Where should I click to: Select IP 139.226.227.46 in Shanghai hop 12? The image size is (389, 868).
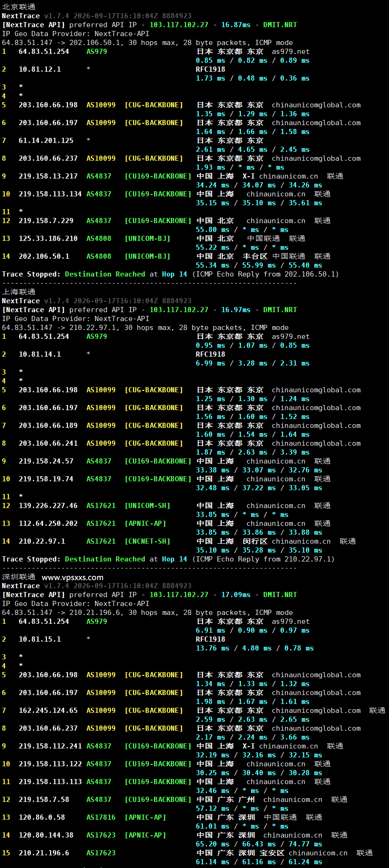point(48,506)
